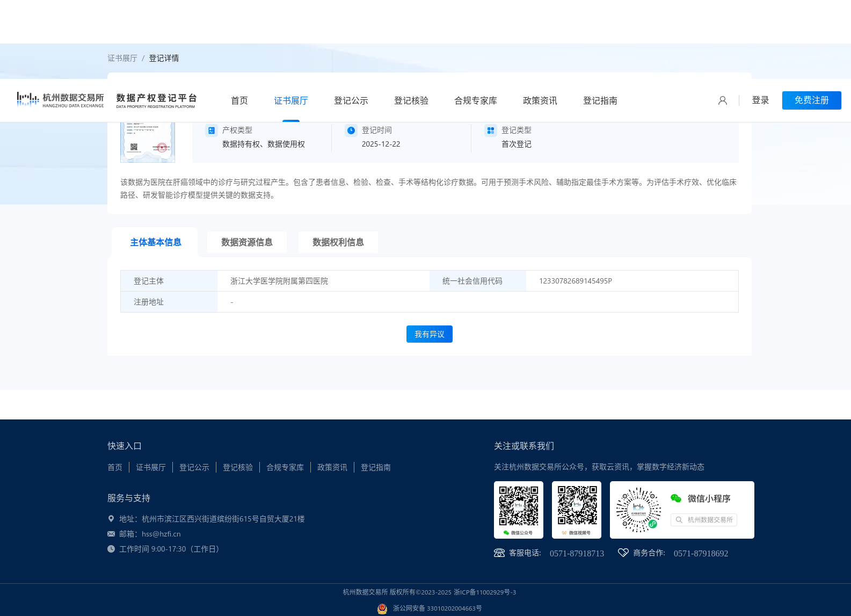Click business number 0571-87918692
The height and width of the screenshot is (616, 851).
pos(701,553)
